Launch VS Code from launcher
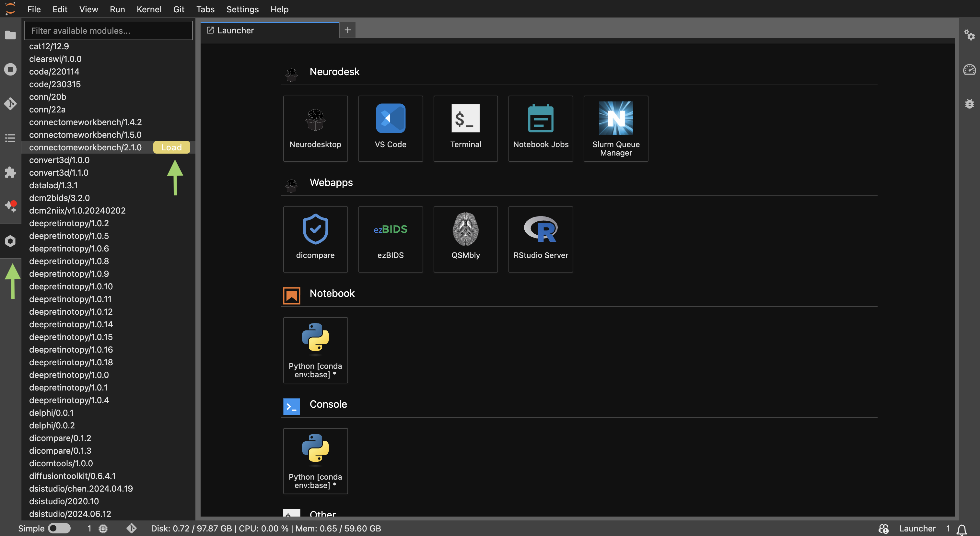The width and height of the screenshot is (980, 536). point(390,129)
